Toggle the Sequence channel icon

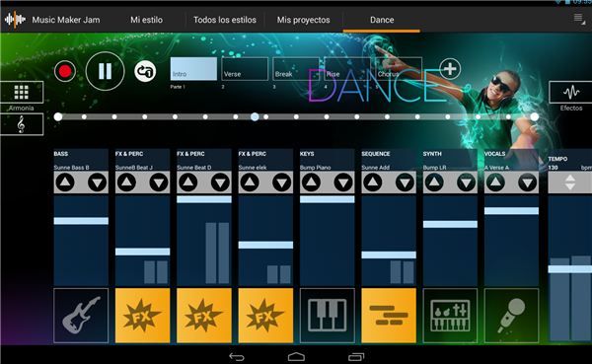click(389, 316)
